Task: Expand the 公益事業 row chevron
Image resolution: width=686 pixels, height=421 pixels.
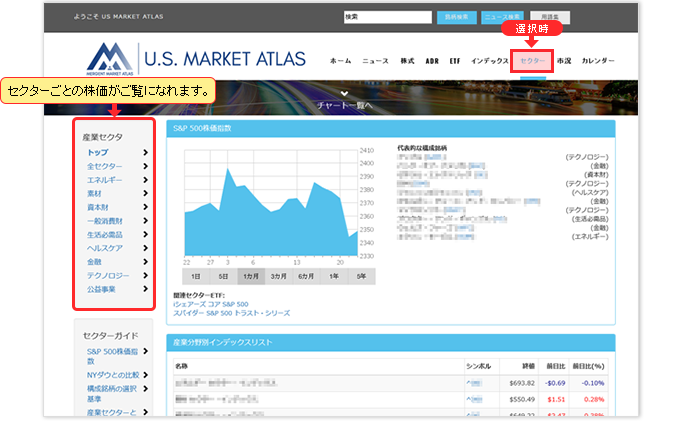Action: (146, 289)
